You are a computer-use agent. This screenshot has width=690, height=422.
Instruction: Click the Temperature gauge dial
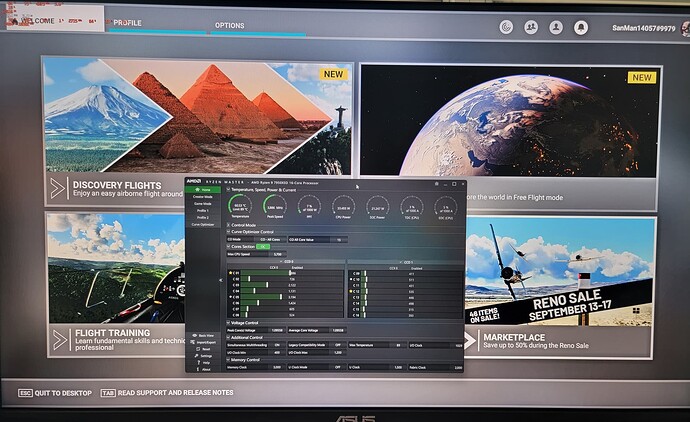[240, 206]
